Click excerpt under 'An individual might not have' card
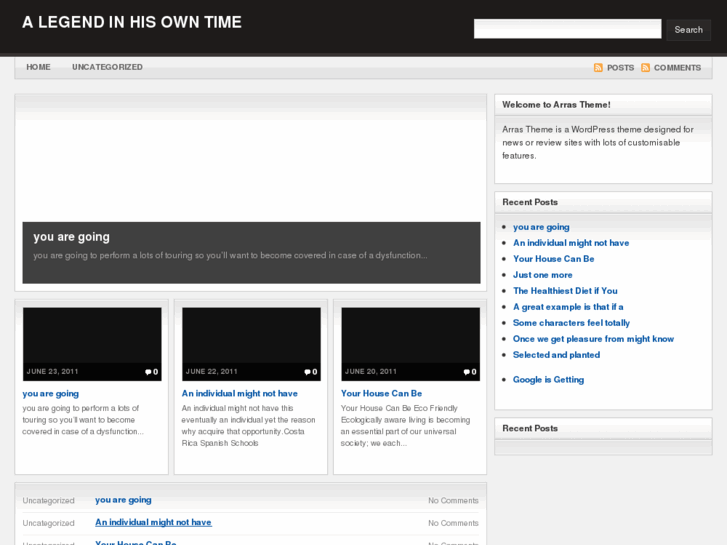This screenshot has height=545, width=727. (x=248, y=426)
